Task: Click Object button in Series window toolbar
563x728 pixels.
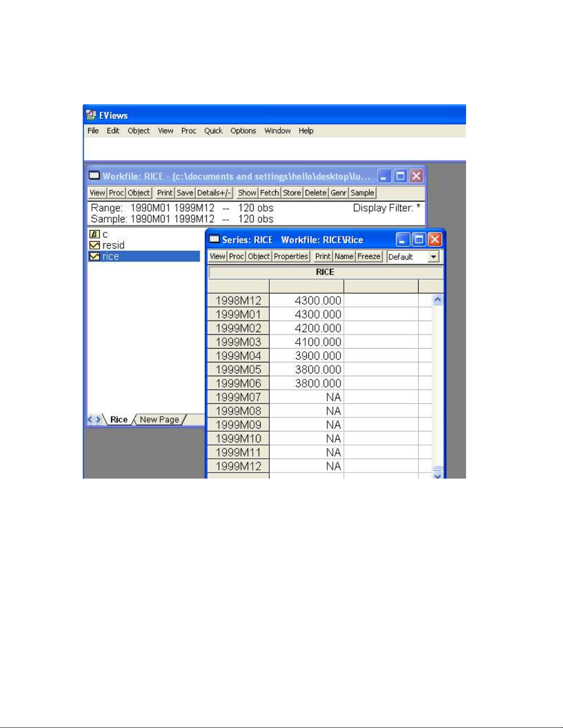Action: tap(259, 256)
